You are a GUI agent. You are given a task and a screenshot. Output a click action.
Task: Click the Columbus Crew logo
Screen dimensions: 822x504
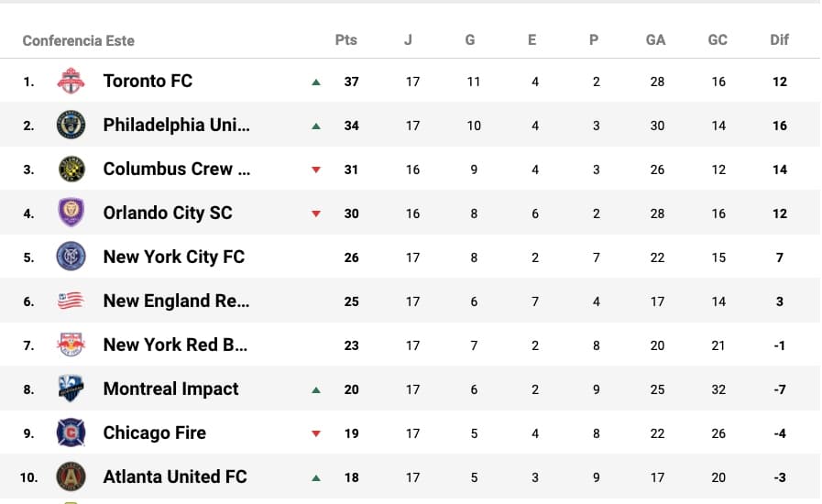71,170
